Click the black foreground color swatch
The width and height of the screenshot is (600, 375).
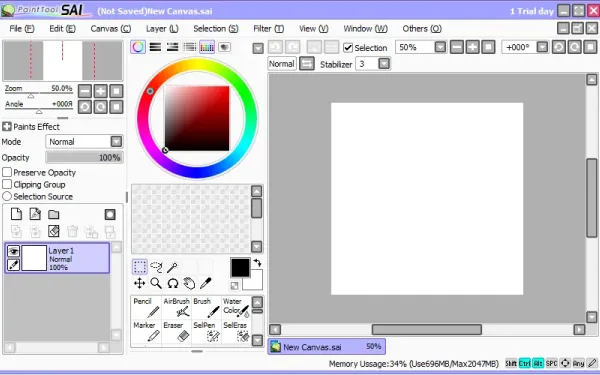tap(240, 267)
